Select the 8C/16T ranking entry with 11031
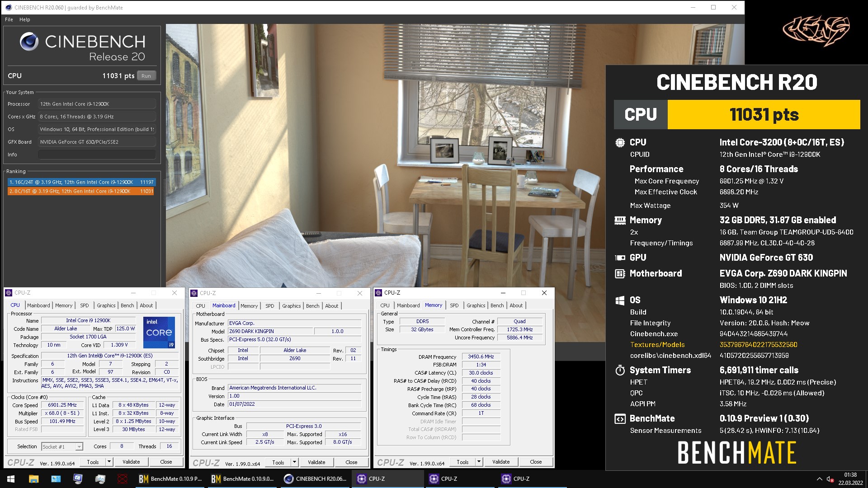868x488 pixels. pos(82,191)
